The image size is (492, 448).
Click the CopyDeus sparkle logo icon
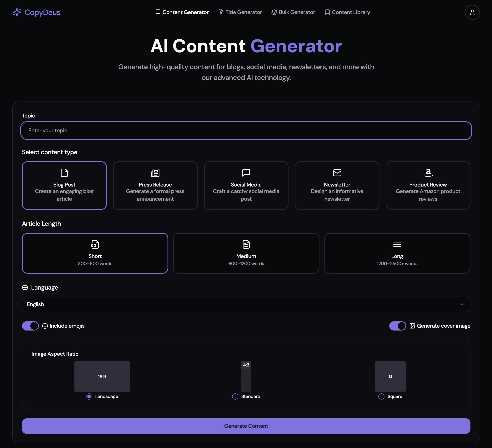(x=17, y=12)
